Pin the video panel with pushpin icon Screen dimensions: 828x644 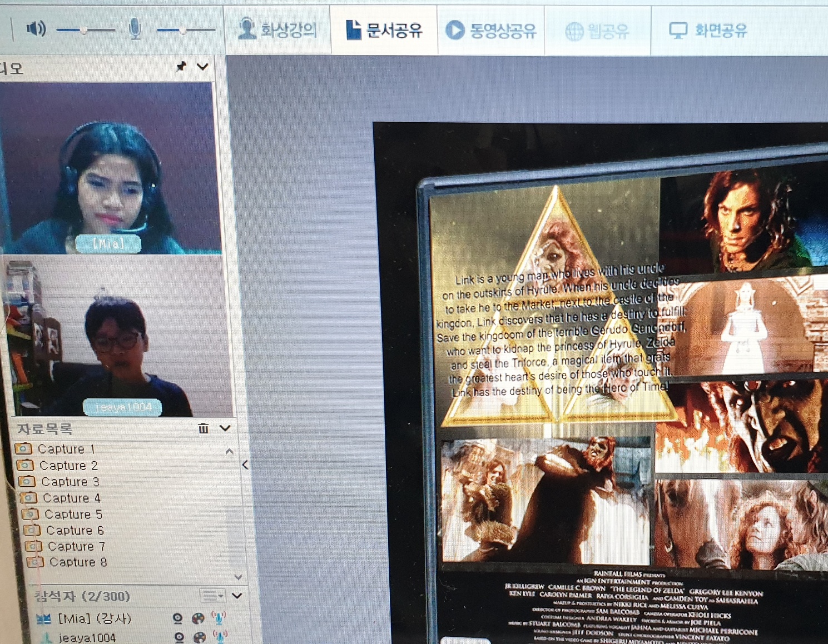pyautogui.click(x=181, y=67)
